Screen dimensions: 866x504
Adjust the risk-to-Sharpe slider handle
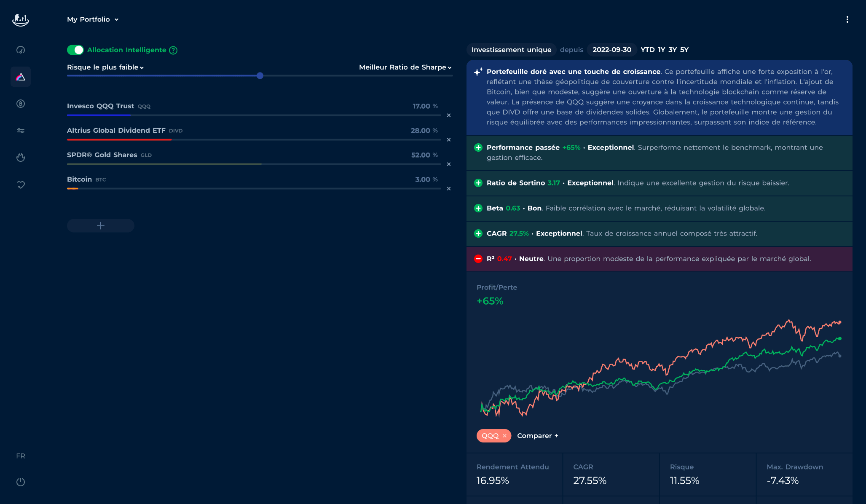tap(260, 76)
